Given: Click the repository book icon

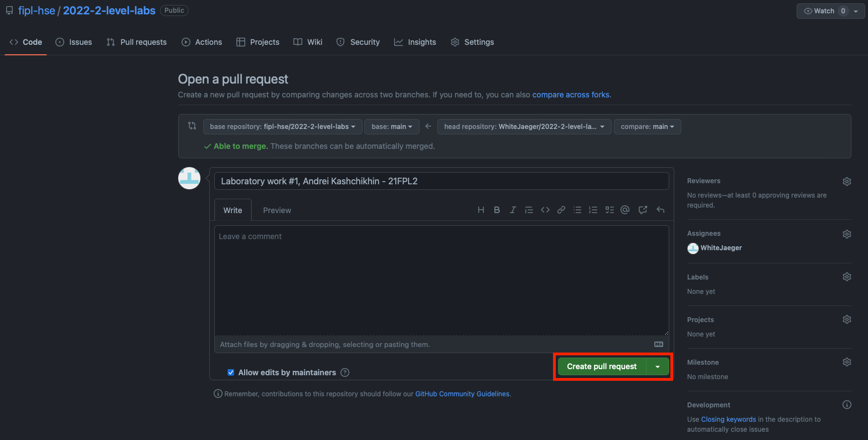Looking at the screenshot, I should pyautogui.click(x=9, y=11).
